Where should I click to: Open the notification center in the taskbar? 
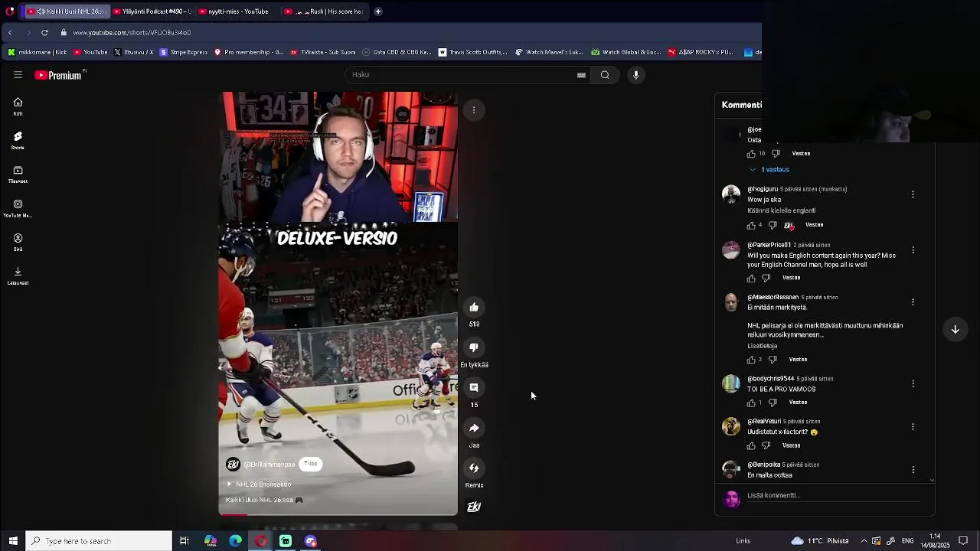[x=963, y=541]
